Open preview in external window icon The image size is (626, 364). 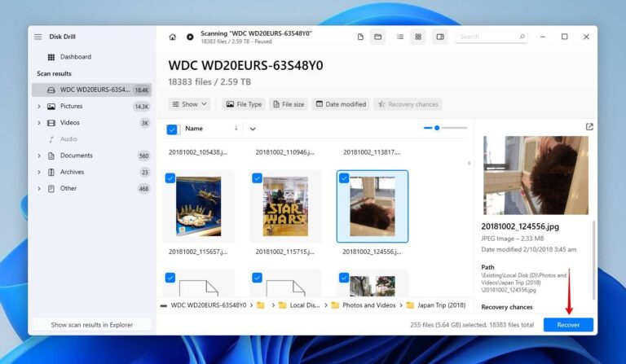click(x=589, y=127)
